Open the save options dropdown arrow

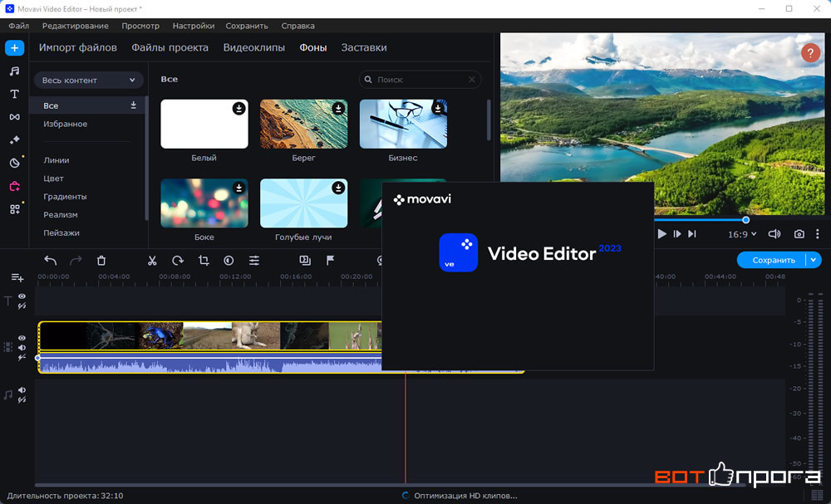(814, 260)
